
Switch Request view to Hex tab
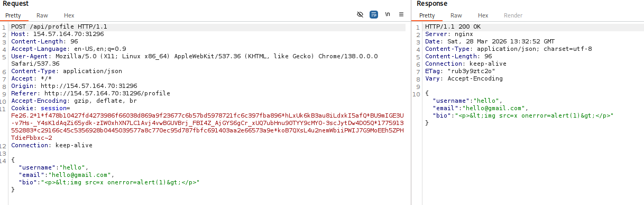69,16
